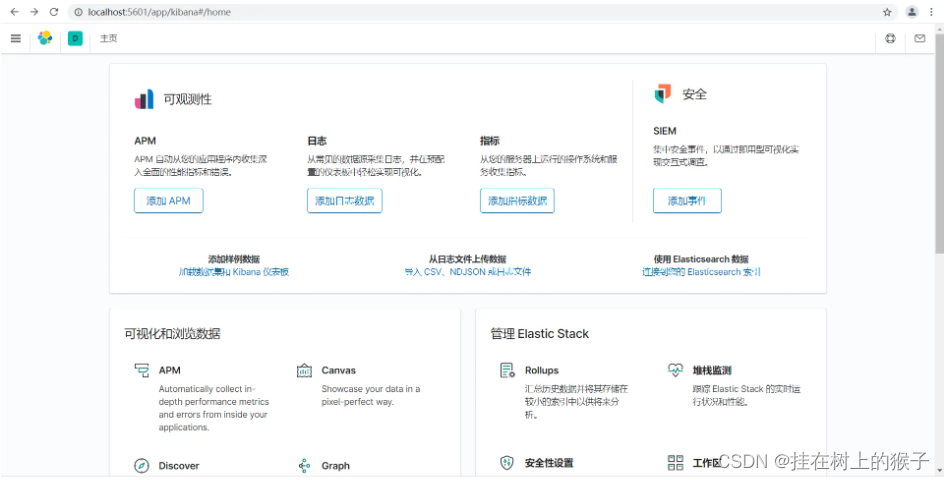Click the 添加指标数据 button
The height and width of the screenshot is (480, 944).
click(517, 201)
